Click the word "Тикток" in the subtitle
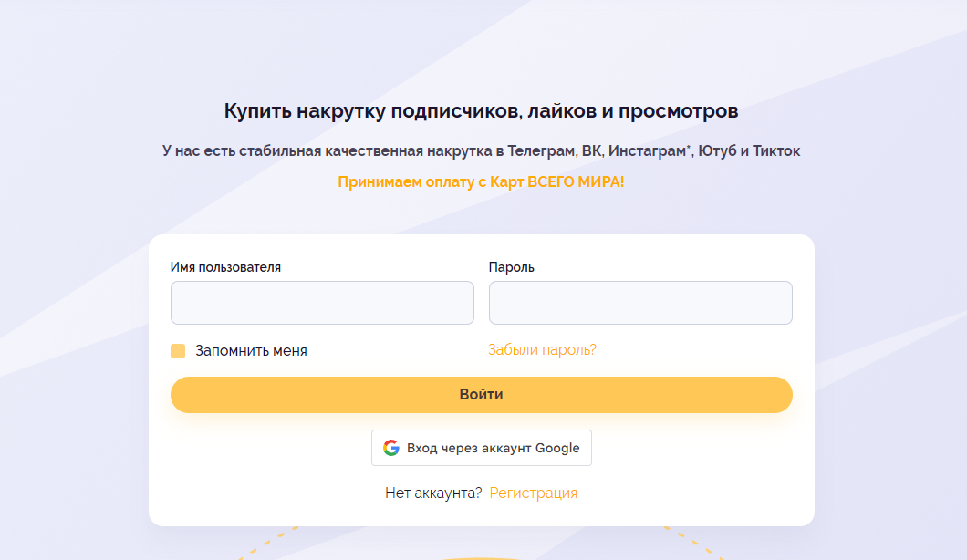 pos(776,151)
